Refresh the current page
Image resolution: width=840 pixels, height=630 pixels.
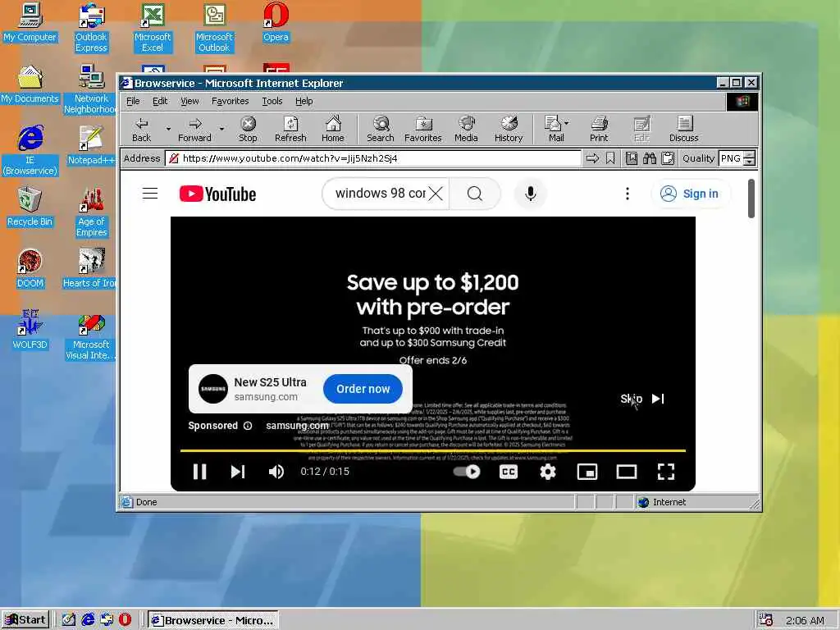pos(290,130)
